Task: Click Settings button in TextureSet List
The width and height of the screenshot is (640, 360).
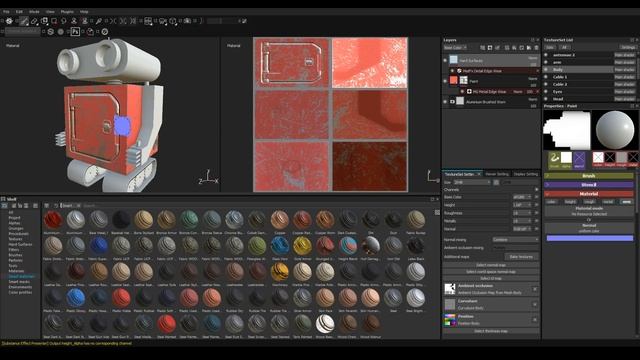Action: pos(628,47)
